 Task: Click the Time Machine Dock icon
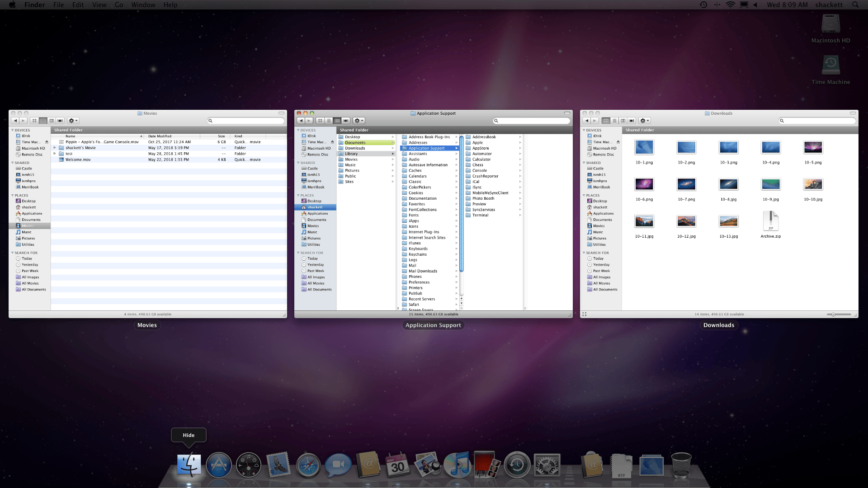click(x=517, y=465)
